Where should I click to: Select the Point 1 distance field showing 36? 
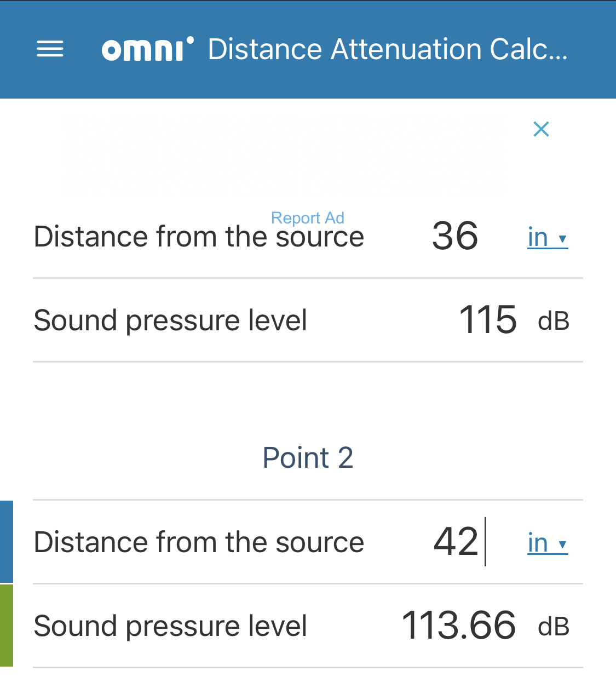pos(455,236)
